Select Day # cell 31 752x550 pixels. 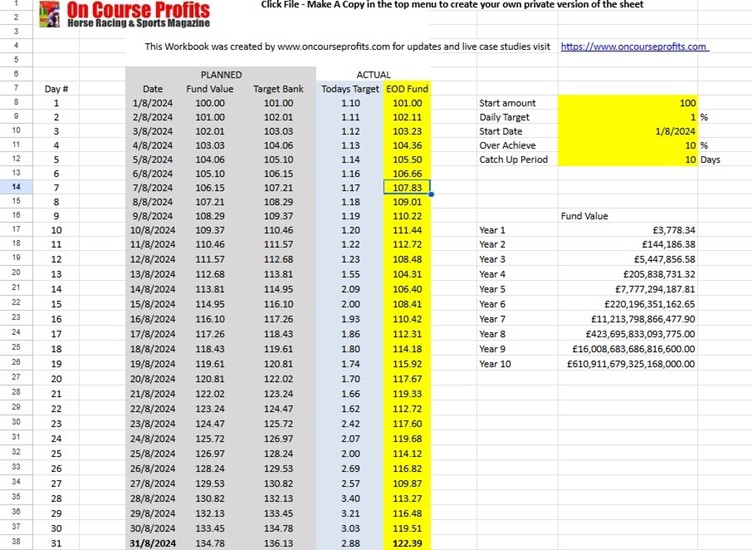pos(56,543)
